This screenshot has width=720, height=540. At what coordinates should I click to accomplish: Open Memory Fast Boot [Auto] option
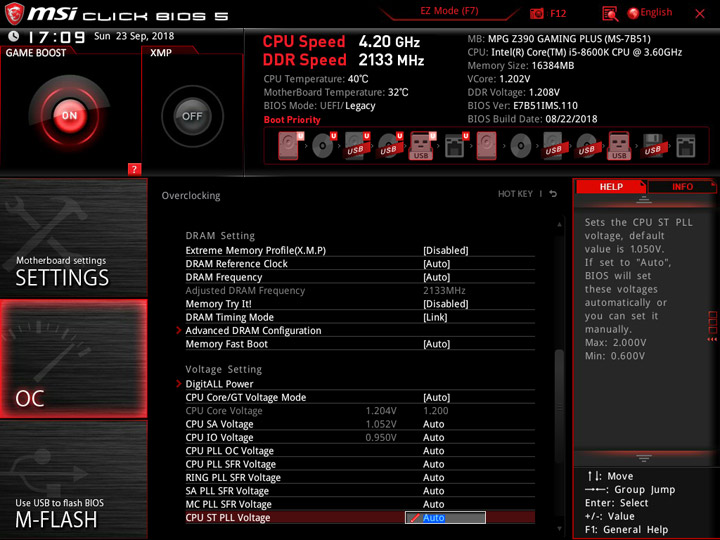click(436, 344)
